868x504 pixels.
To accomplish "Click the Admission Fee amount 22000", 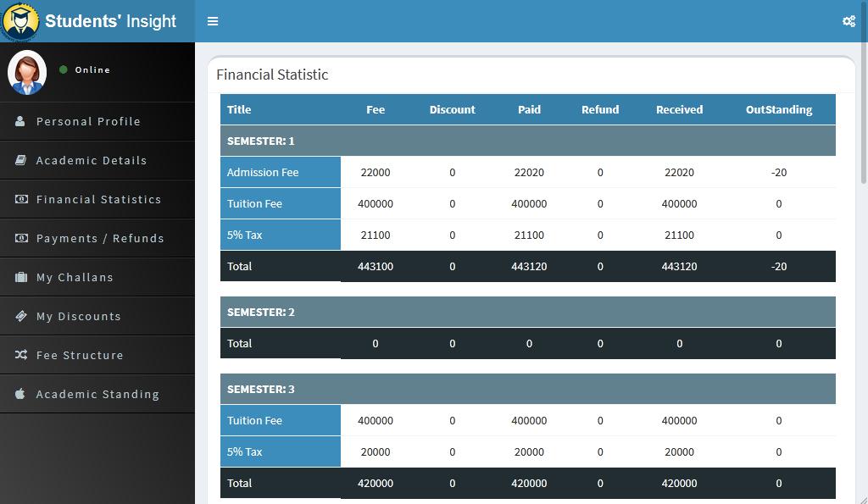I will point(376,173).
